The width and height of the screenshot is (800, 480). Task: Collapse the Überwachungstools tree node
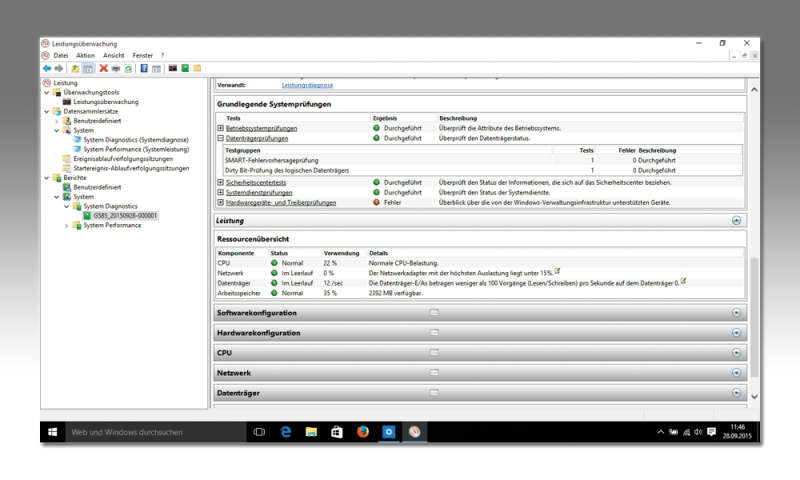47,92
